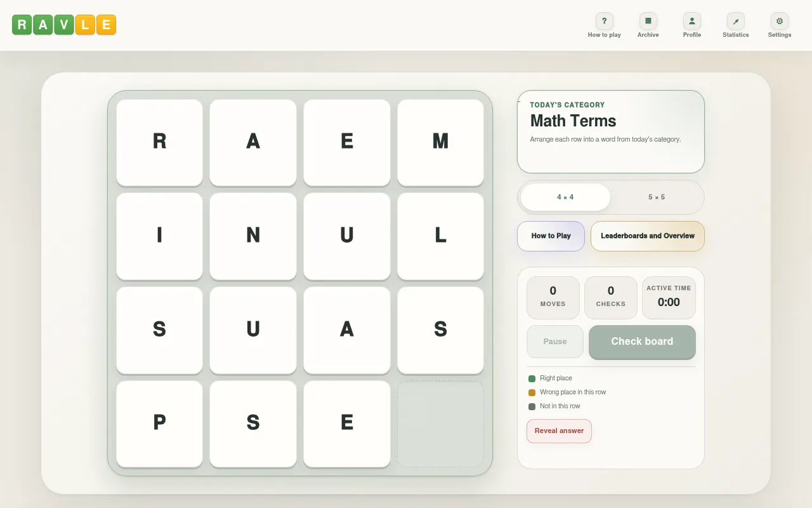
Task: Click the gray Not in this row swatch
Action: [532, 406]
